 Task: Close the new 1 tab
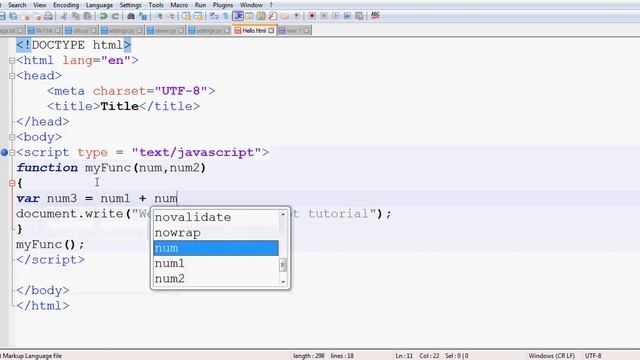(306, 31)
